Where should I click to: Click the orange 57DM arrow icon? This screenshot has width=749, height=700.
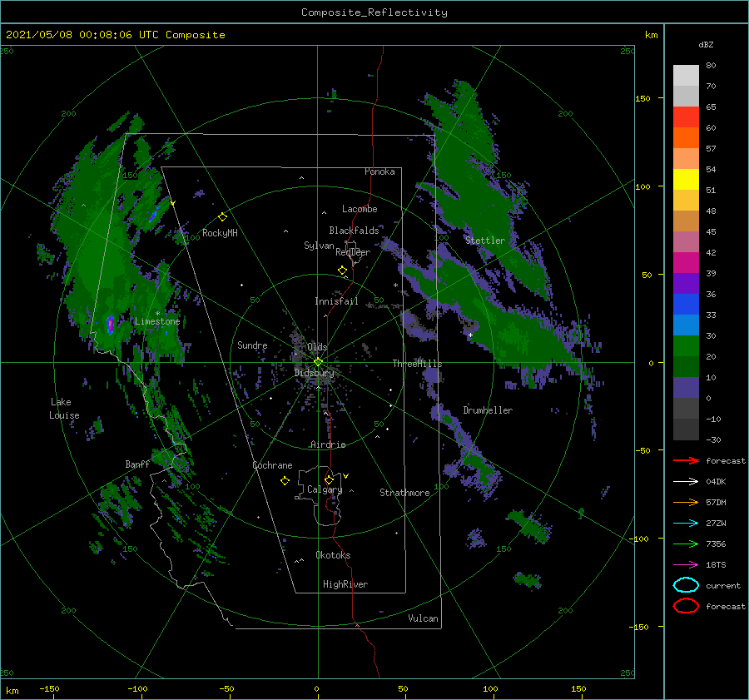click(x=686, y=502)
